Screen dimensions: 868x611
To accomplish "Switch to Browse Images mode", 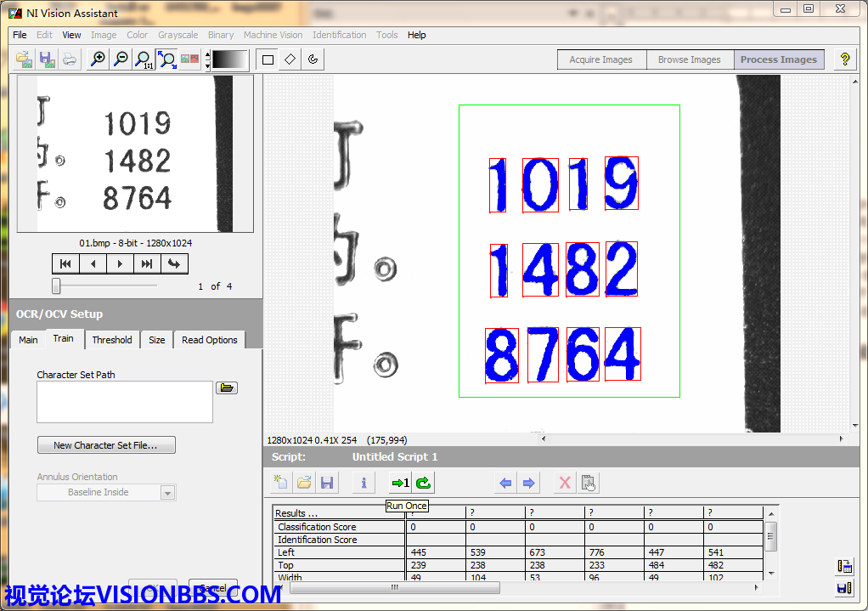I will (689, 59).
